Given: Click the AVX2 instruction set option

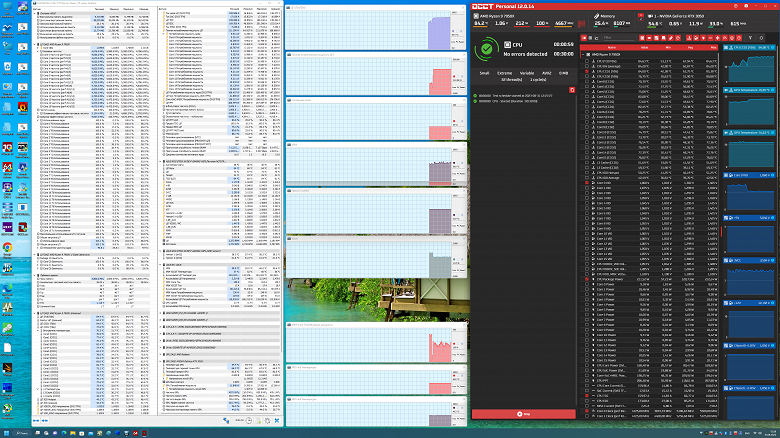Looking at the screenshot, I should point(546,74).
